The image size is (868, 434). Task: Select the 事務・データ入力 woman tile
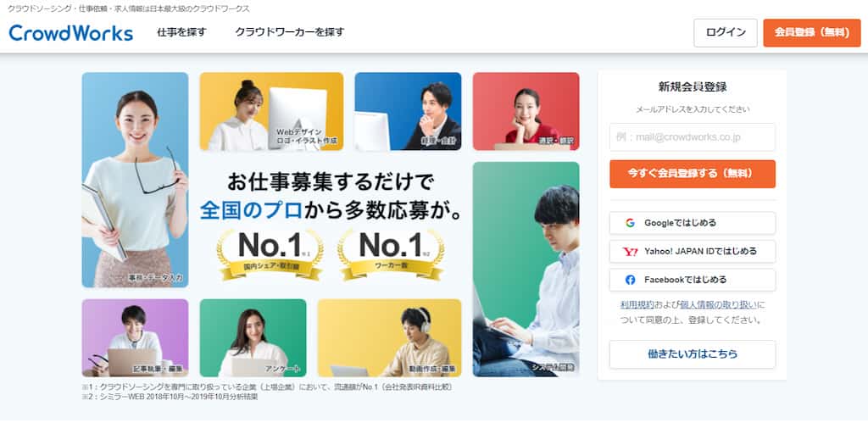click(135, 180)
